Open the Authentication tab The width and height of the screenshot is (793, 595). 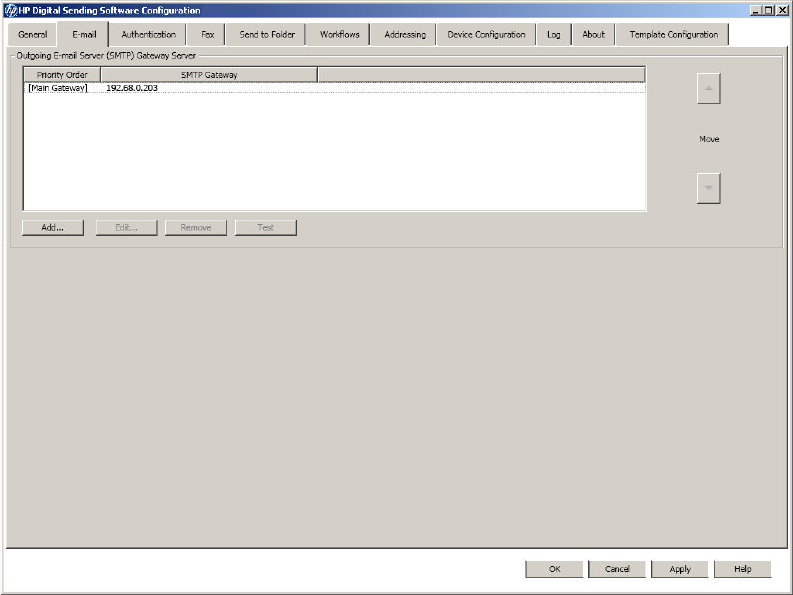[x=148, y=34]
